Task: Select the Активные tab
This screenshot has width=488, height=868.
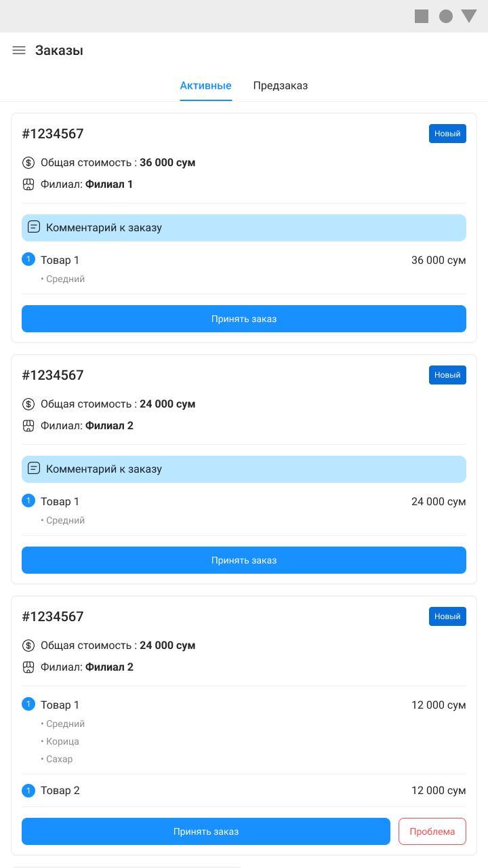Action: coord(205,85)
